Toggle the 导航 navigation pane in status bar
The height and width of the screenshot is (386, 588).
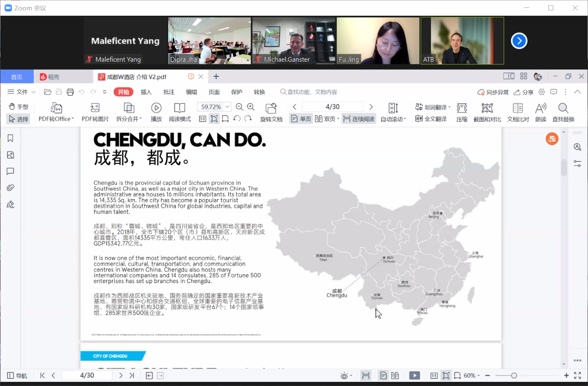point(17,375)
